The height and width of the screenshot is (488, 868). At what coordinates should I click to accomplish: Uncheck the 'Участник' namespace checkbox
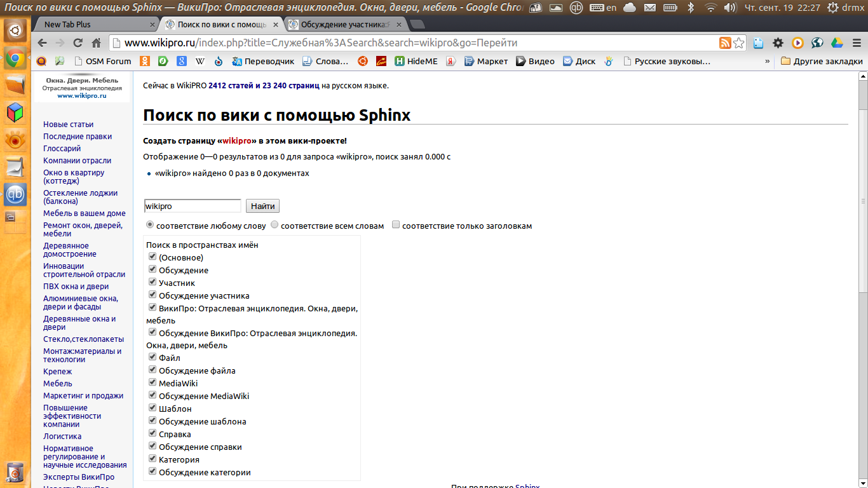153,282
